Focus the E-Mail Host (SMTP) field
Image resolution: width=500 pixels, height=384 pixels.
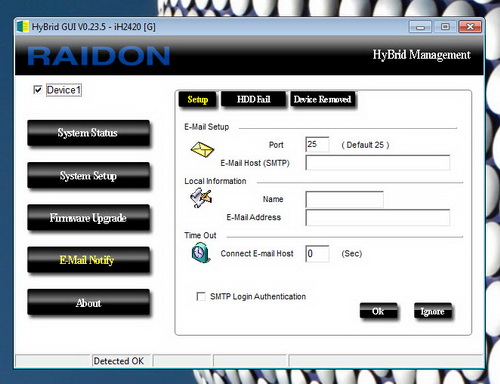point(377,163)
